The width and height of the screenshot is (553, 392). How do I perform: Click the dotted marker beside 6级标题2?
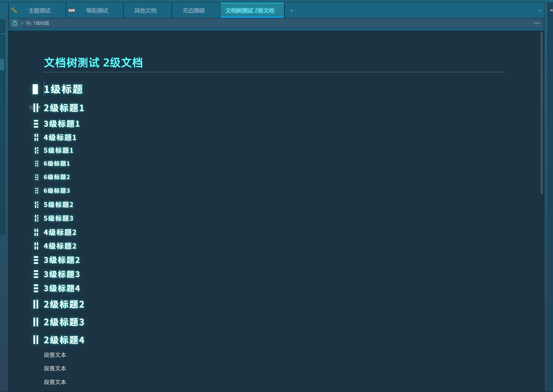click(37, 177)
